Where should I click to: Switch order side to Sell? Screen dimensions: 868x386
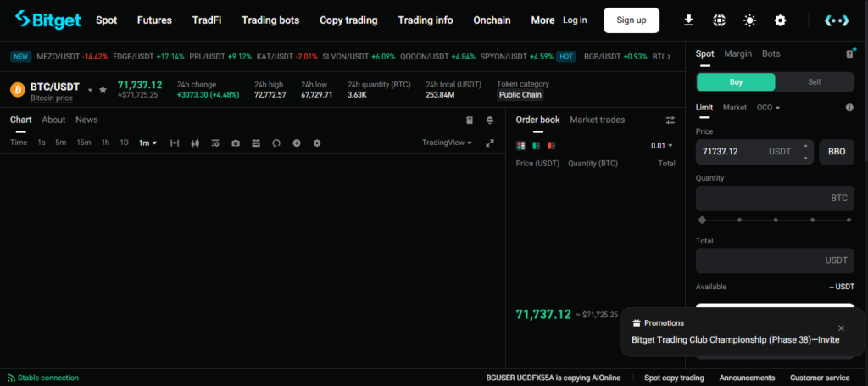pyautogui.click(x=815, y=82)
